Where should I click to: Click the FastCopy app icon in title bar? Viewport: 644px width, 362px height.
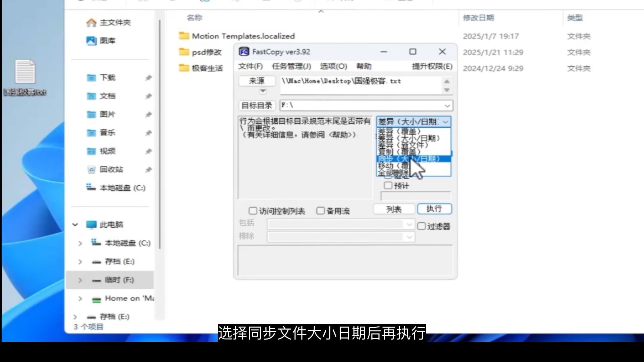tap(244, 52)
